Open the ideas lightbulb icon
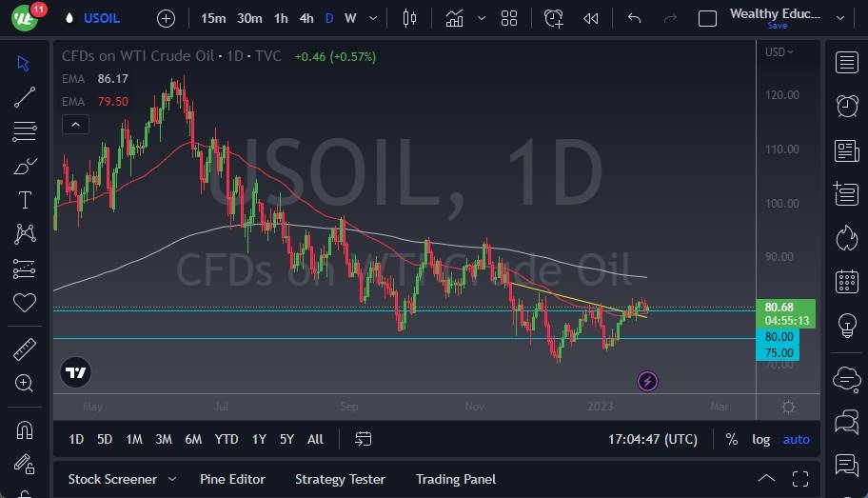Screen dimensions: 868x498 (846, 326)
